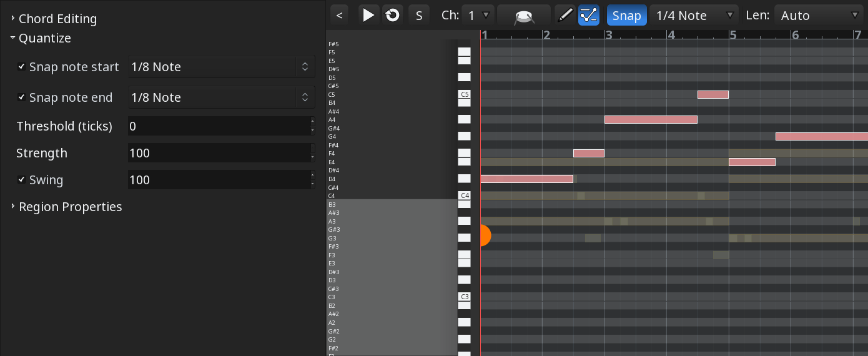
Task: Click the Strength value field
Action: 219,153
